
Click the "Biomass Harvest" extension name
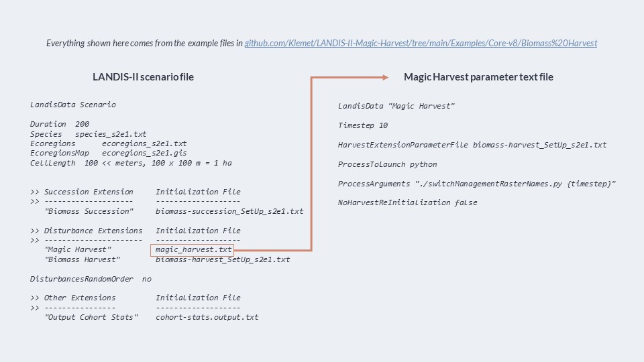click(x=82, y=260)
